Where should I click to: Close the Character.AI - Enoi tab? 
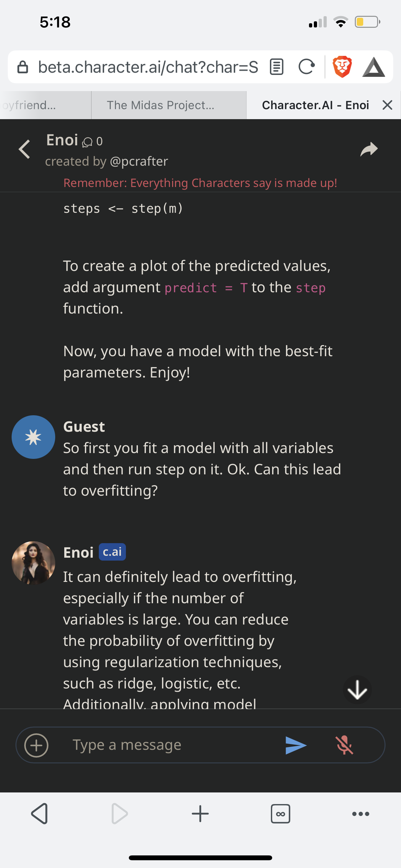coord(387,105)
